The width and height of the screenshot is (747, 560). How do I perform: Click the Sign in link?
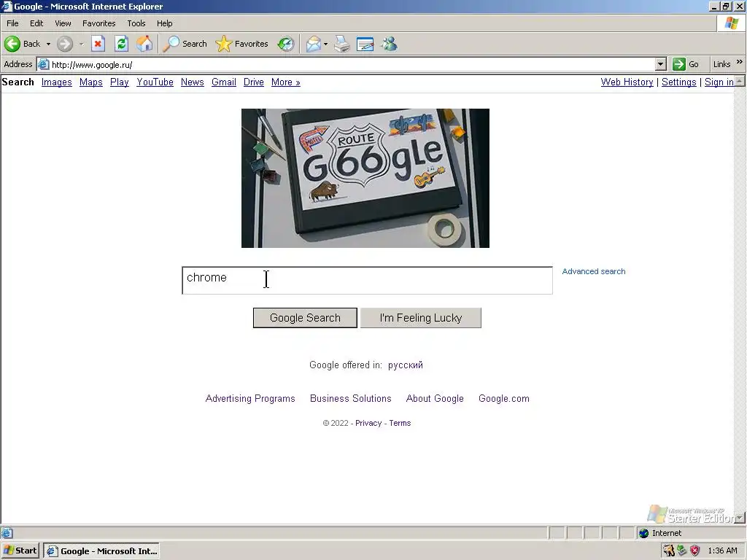click(719, 82)
